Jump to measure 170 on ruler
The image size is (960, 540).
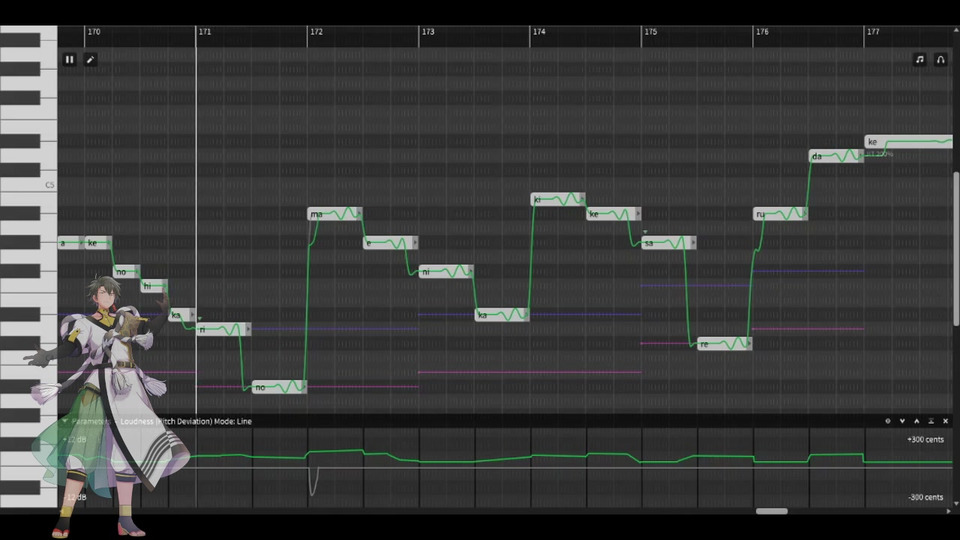tap(94, 32)
